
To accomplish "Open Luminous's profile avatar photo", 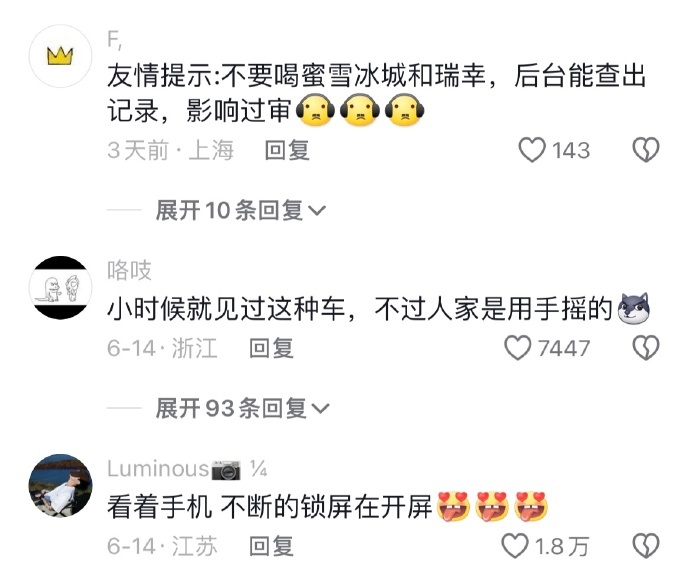I will [60, 485].
